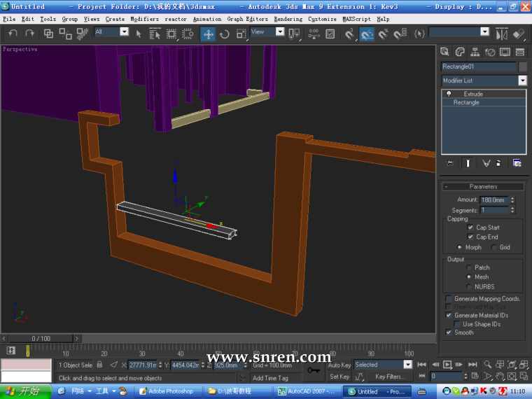The height and width of the screenshot is (399, 532).
Task: Open the Display panel tab
Action: click(x=505, y=52)
